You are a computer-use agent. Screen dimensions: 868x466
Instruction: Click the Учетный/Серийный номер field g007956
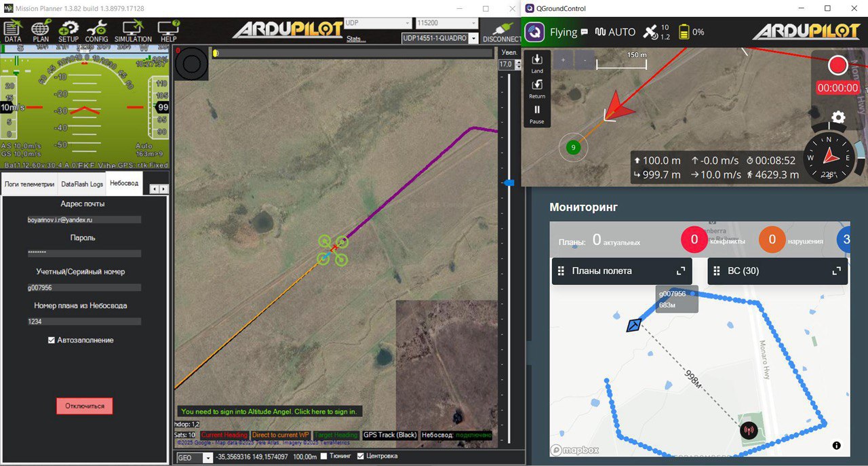[x=84, y=287]
